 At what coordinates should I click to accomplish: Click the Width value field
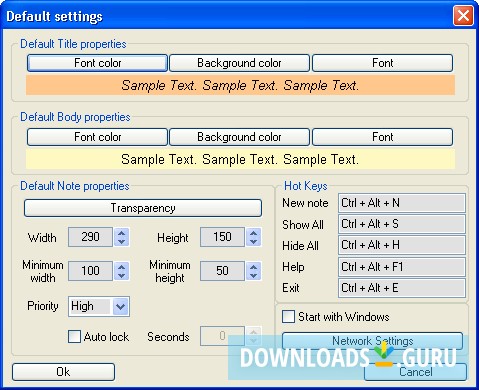90,237
